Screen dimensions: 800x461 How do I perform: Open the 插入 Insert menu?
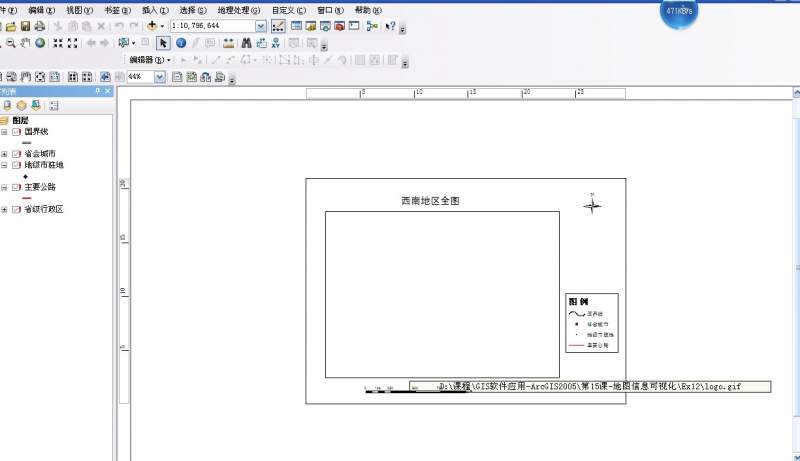(155, 10)
